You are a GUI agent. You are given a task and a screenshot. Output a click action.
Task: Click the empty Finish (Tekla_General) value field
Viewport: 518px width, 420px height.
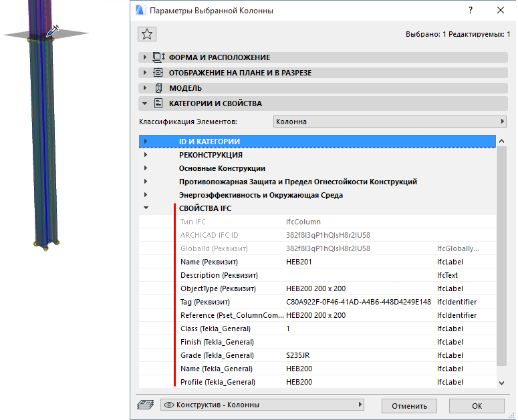click(x=360, y=342)
